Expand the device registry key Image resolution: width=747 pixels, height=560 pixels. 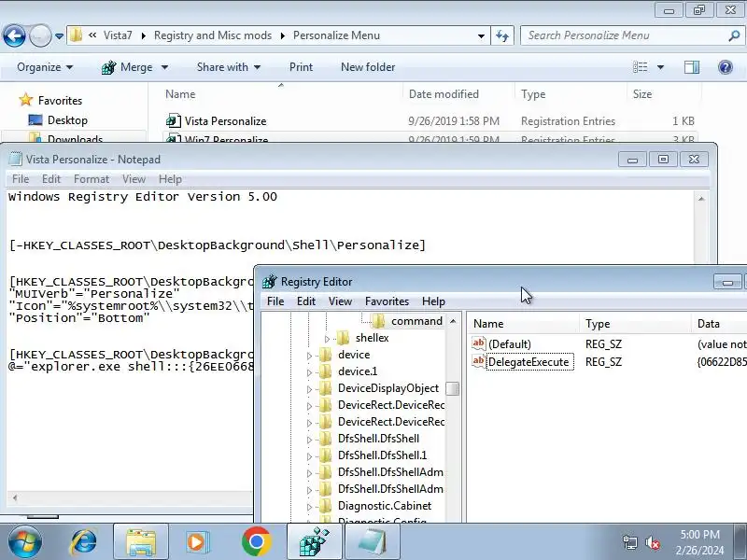310,356
